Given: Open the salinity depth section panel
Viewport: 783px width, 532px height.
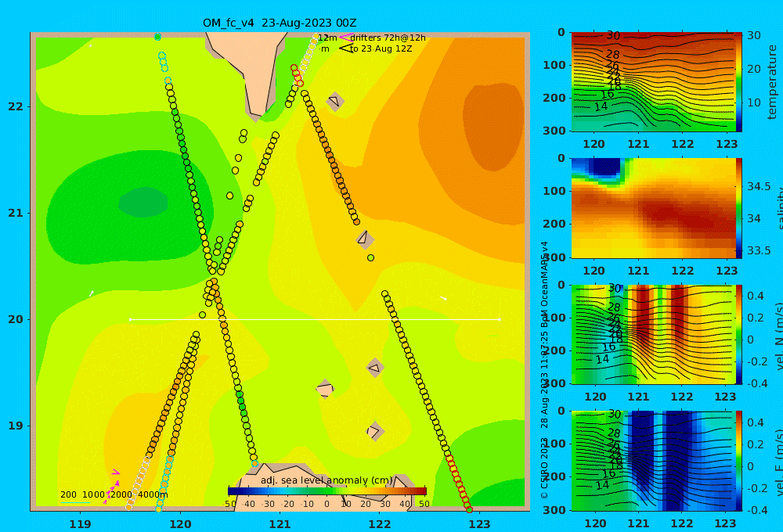Looking at the screenshot, I should tap(653, 208).
